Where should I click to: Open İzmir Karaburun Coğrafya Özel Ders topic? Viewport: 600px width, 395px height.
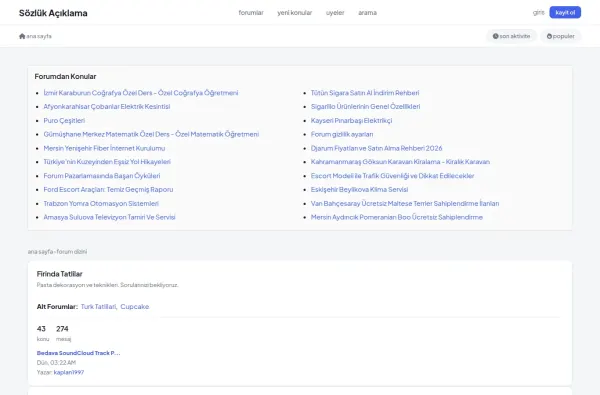tap(141, 93)
